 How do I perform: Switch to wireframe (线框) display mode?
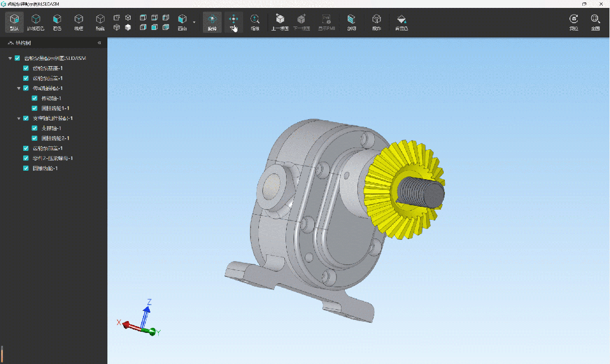79,22
